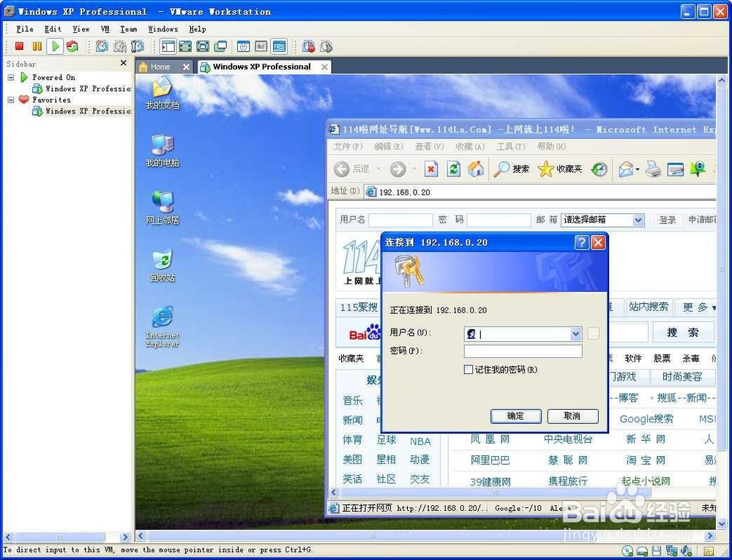Click the help question mark in dialog

582,243
